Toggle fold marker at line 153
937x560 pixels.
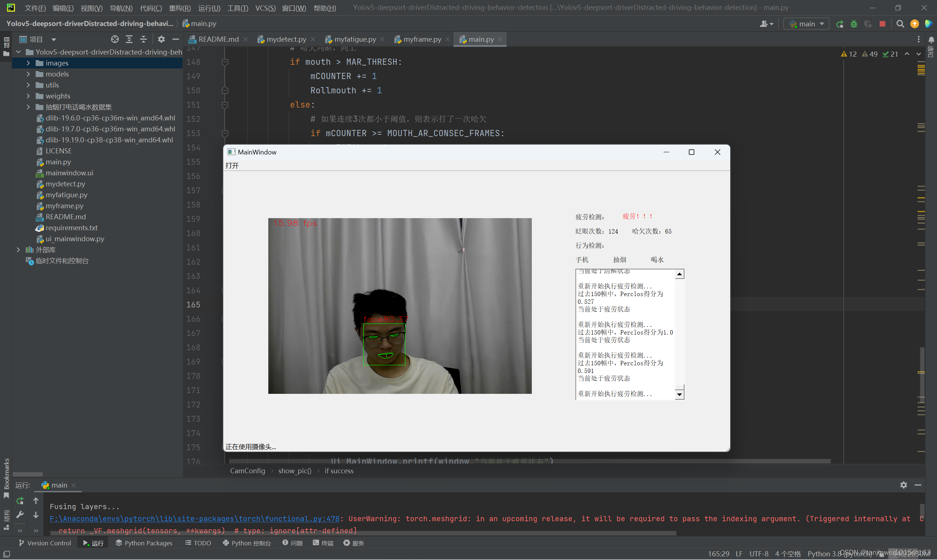225,133
